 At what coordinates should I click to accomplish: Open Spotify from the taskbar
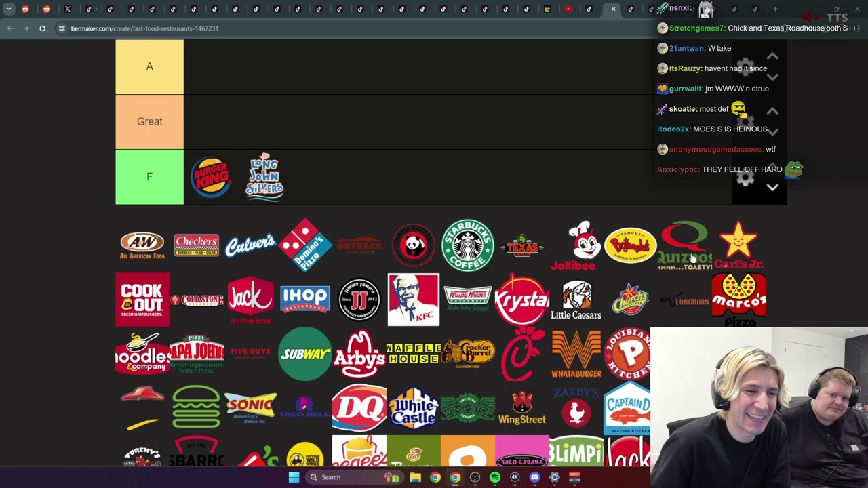(x=495, y=477)
